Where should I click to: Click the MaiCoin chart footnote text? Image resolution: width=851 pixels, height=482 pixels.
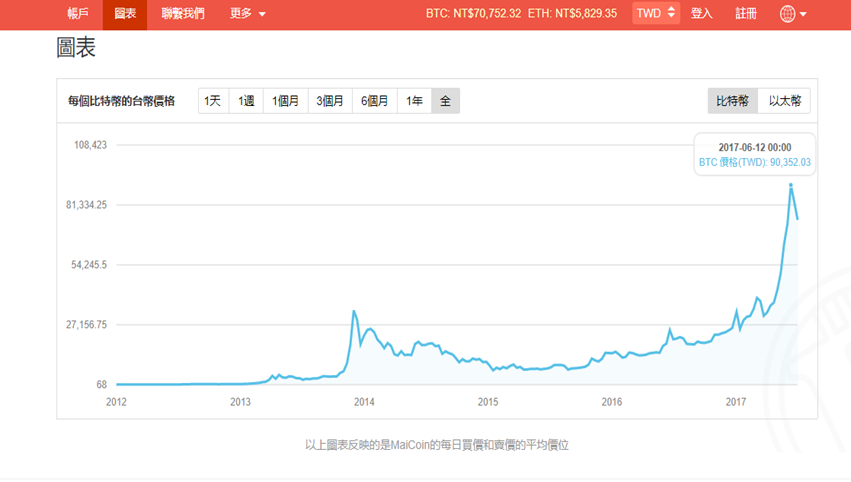click(x=437, y=445)
